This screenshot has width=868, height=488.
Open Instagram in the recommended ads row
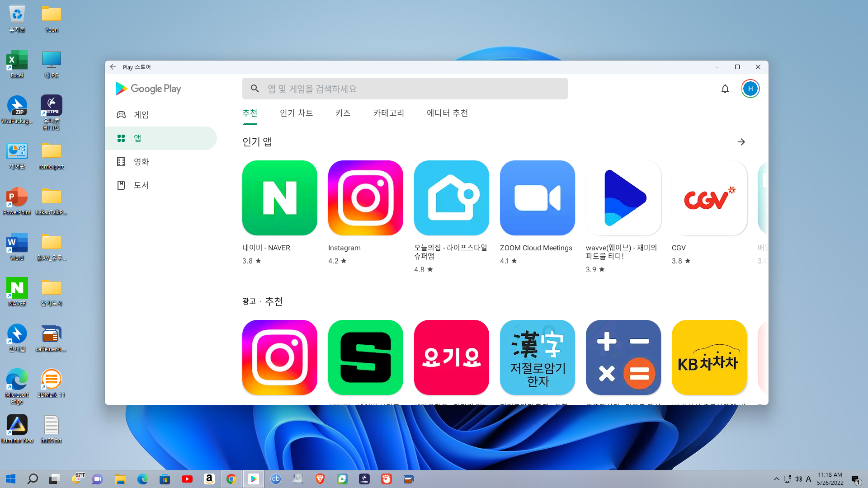(279, 357)
